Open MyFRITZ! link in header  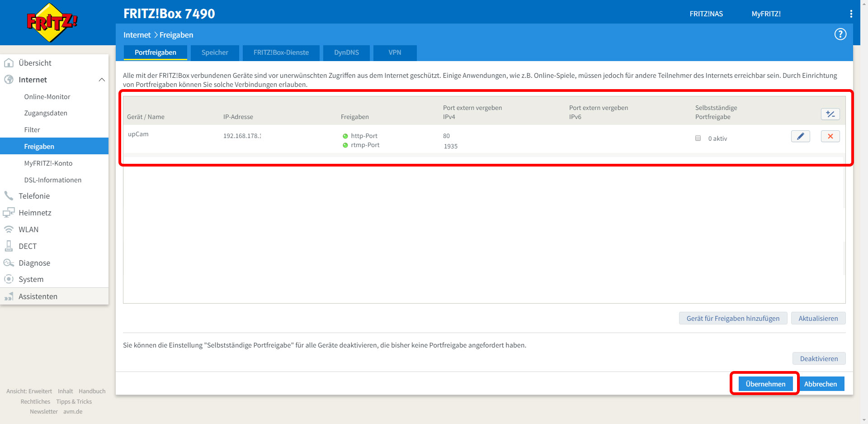[x=766, y=14]
